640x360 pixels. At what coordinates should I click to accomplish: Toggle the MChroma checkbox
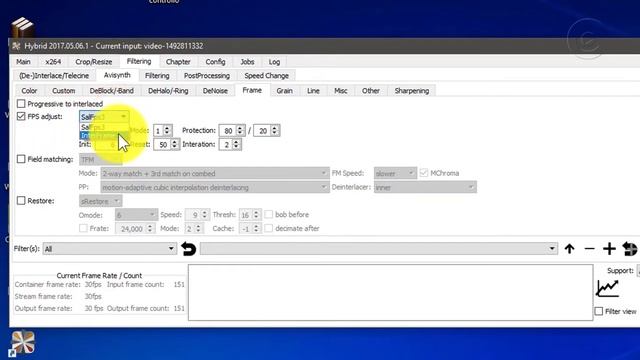point(424,173)
